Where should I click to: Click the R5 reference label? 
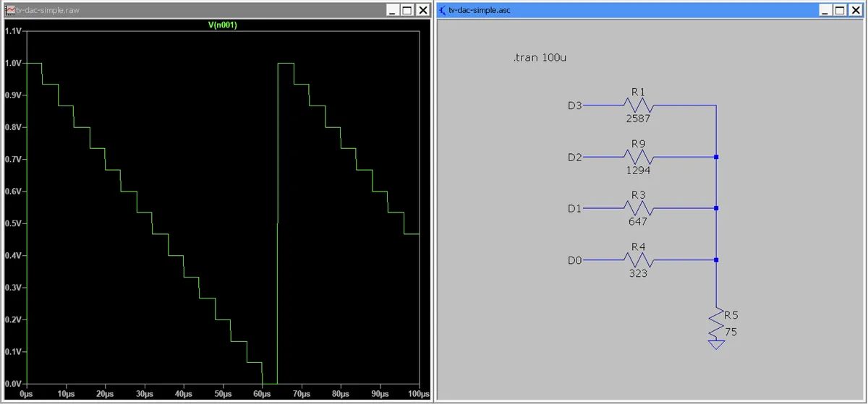point(731,315)
